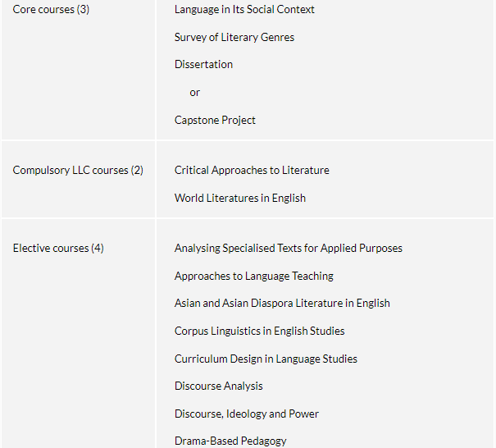Click Corpus Linguistics in English Studies
Screen dimensions: 496x448
click(259, 331)
